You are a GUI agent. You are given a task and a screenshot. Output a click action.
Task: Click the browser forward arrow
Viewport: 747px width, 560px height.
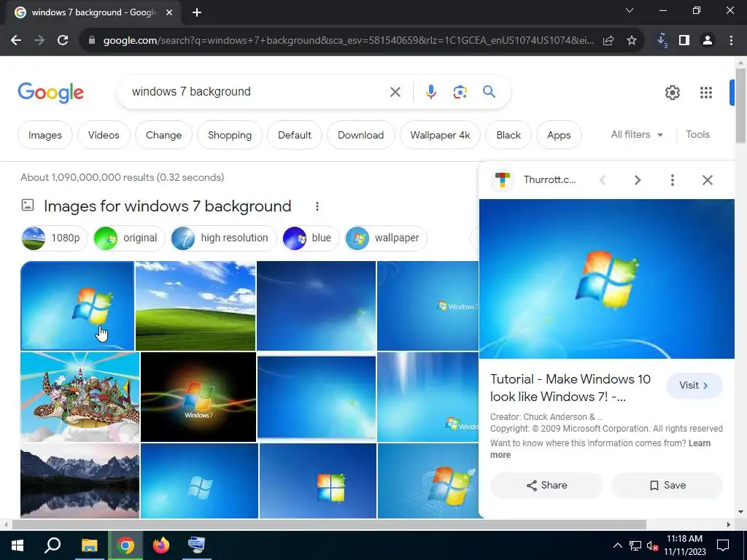pos(39,41)
